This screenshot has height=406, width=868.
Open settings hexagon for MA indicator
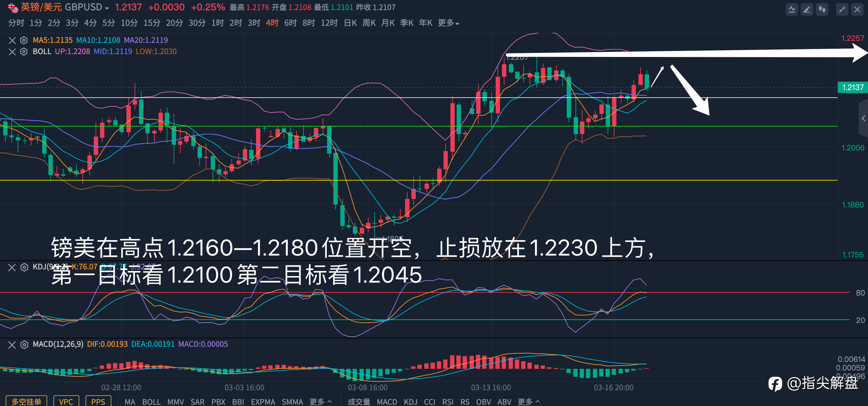pos(24,41)
